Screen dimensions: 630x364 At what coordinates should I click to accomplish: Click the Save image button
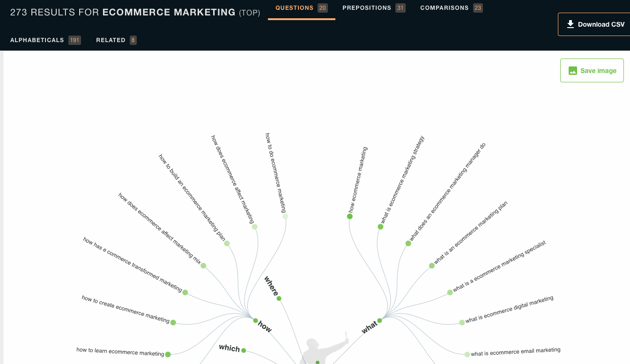pyautogui.click(x=592, y=71)
